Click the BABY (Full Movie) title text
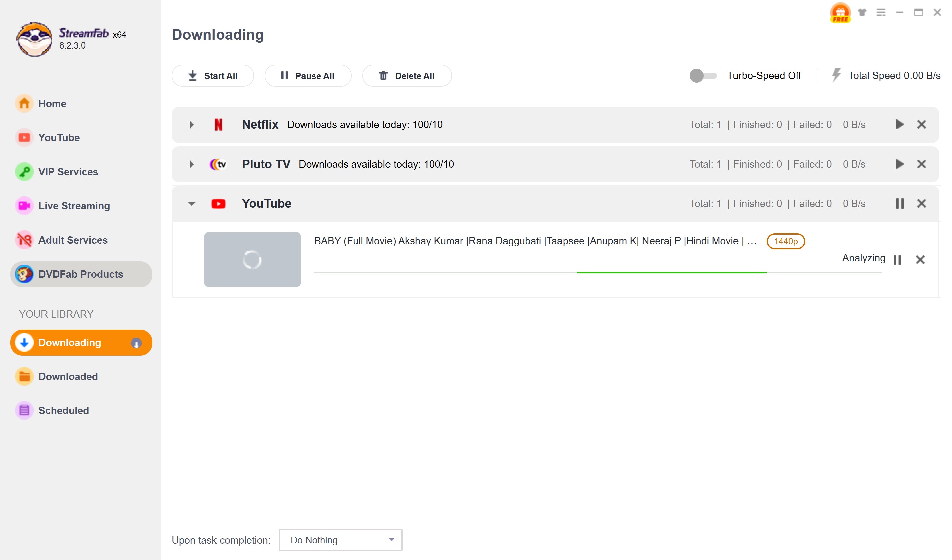This screenshot has width=952, height=560. point(535,241)
